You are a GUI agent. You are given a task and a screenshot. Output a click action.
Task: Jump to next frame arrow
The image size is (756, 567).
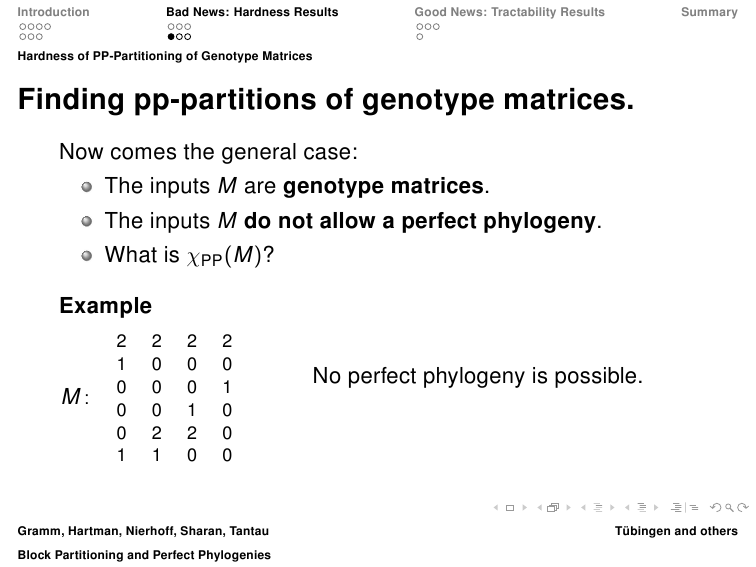pos(568,507)
